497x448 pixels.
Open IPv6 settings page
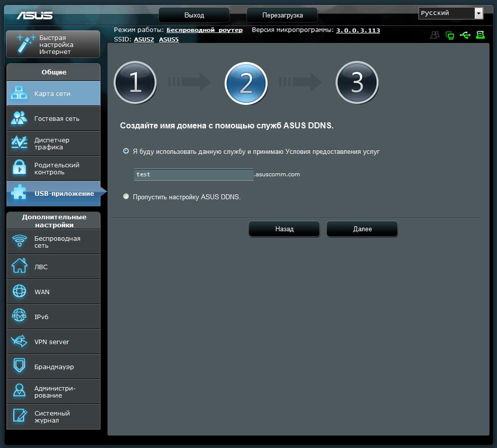tap(53, 317)
